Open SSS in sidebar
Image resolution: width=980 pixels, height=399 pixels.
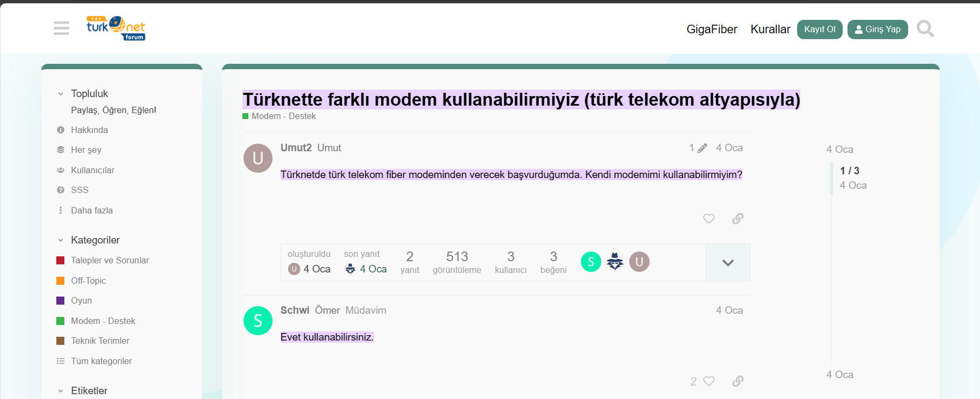(x=79, y=190)
